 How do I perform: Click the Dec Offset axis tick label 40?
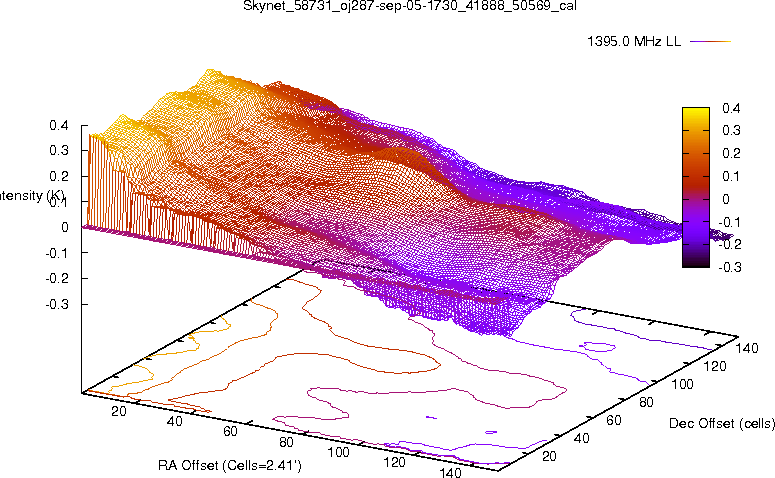click(582, 438)
